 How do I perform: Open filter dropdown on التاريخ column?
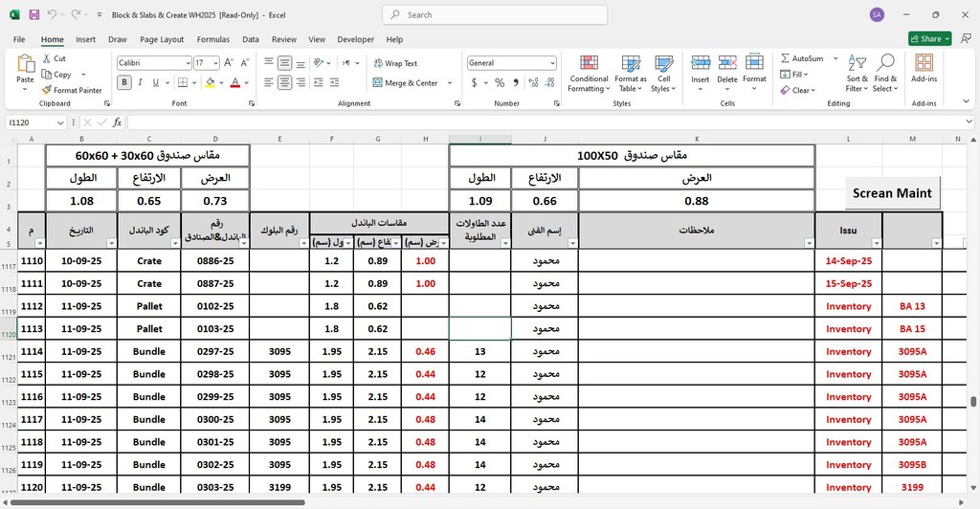(111, 243)
